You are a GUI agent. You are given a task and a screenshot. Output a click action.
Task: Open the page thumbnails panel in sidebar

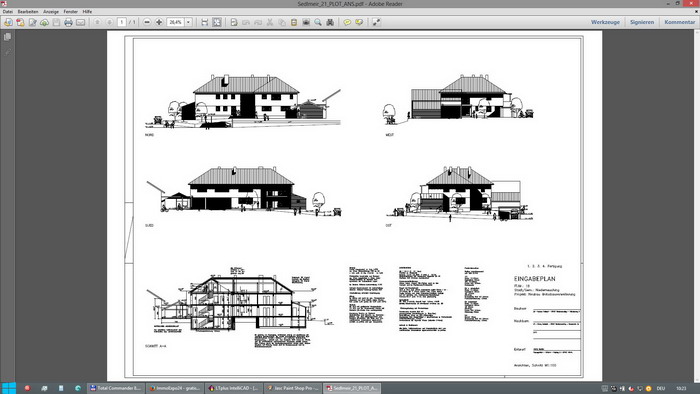8,37
